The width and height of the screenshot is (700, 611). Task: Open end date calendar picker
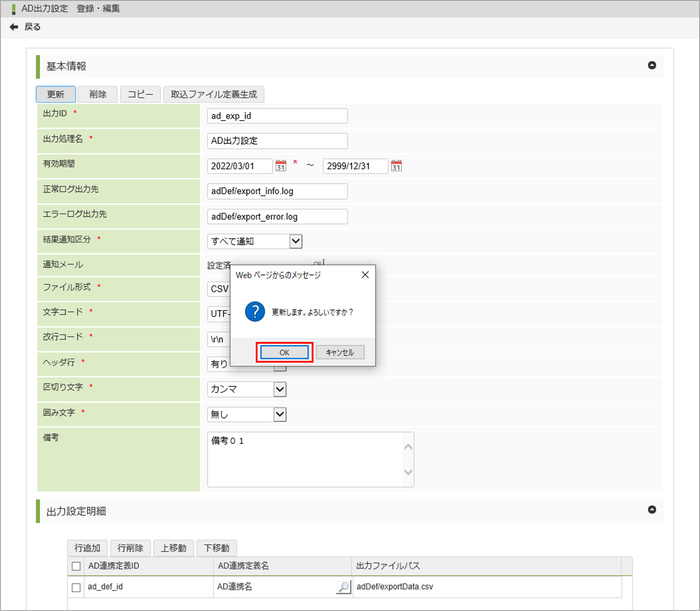click(396, 166)
